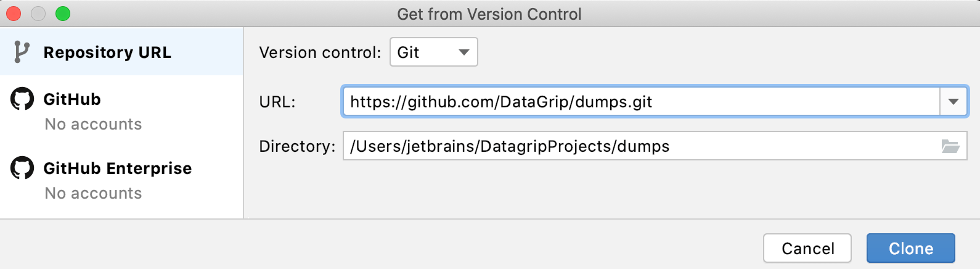This screenshot has width=980, height=269.
Task: Open the Version control Git dropdown
Action: (x=433, y=52)
